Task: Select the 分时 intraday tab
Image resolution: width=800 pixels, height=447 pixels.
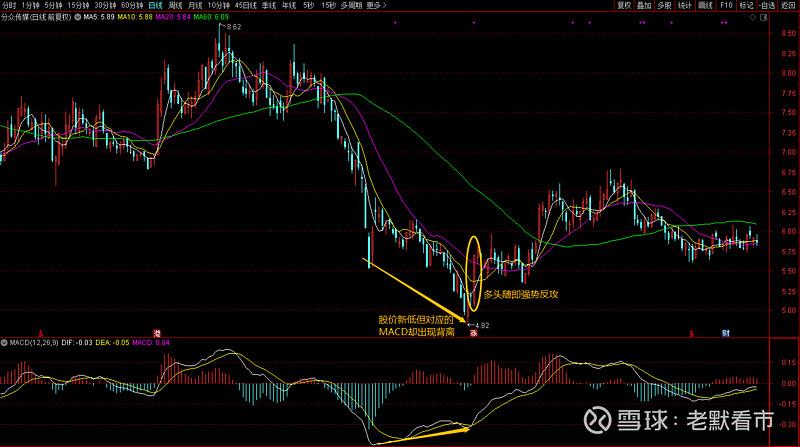Action: [x=8, y=6]
